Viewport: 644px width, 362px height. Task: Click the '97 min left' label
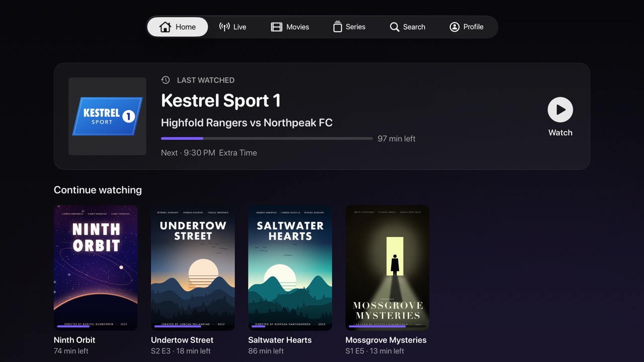(396, 139)
